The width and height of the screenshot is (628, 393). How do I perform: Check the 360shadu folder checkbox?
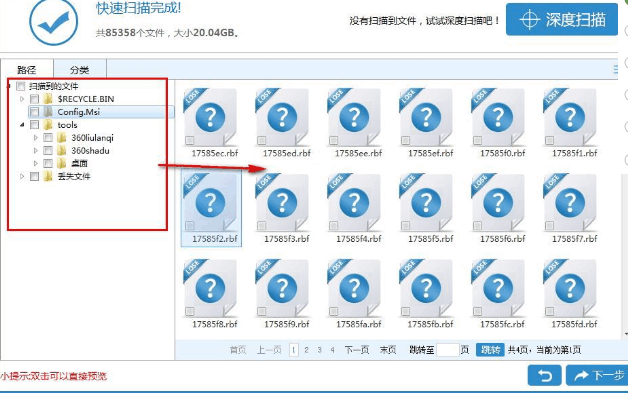48,151
